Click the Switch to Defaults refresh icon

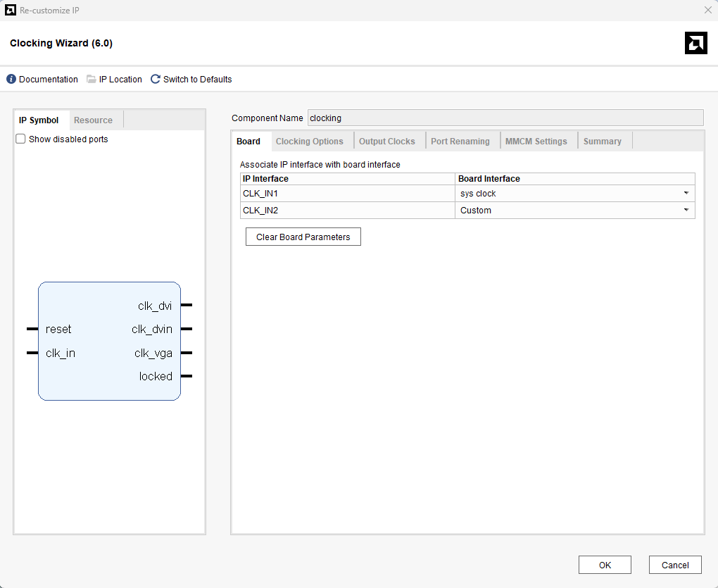tap(156, 80)
